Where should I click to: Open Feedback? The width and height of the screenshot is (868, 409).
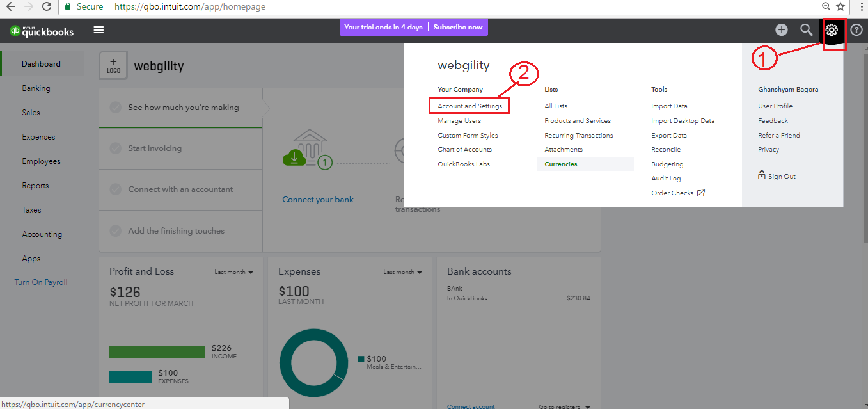(x=773, y=121)
